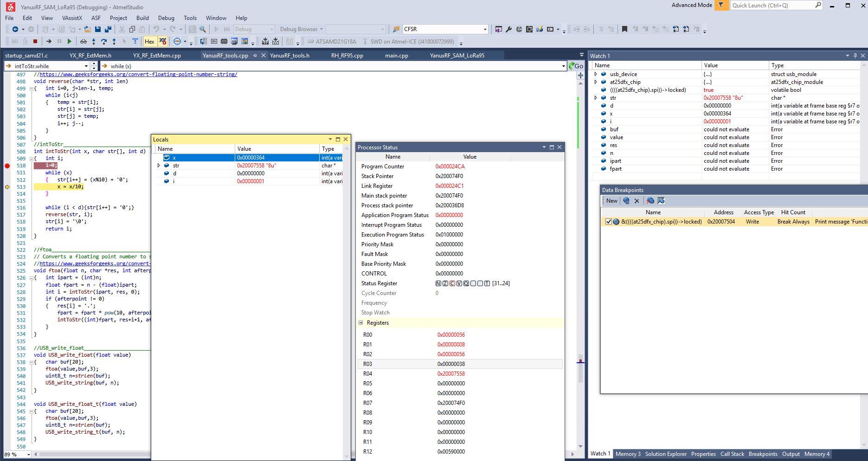Toggle bookmark with the black bookmark icon
Screen dimensions: 868x461
click(x=624, y=29)
